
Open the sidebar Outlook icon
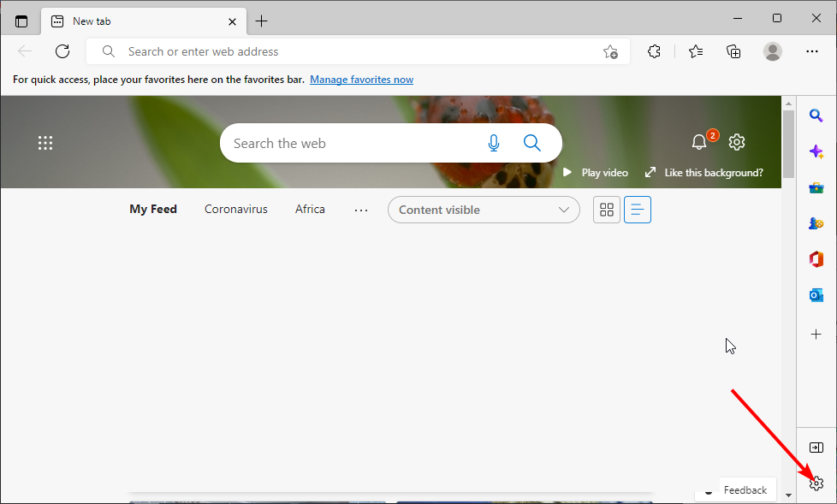point(816,295)
